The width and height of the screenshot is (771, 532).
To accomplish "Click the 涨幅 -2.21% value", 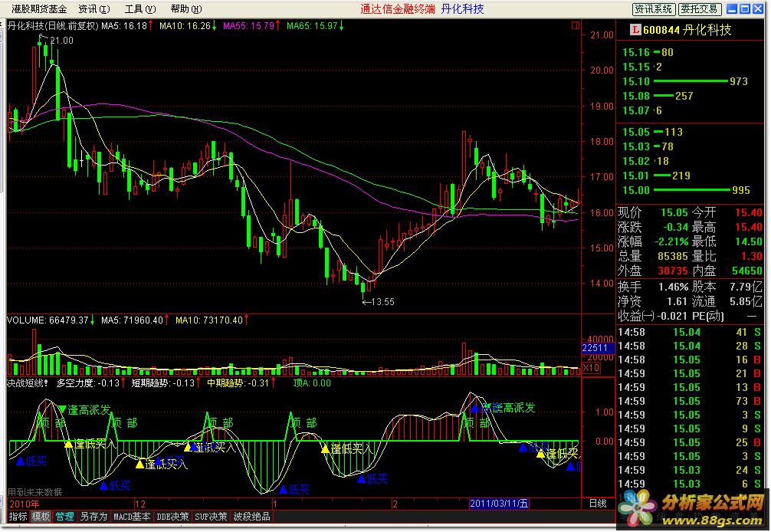I will [671, 242].
